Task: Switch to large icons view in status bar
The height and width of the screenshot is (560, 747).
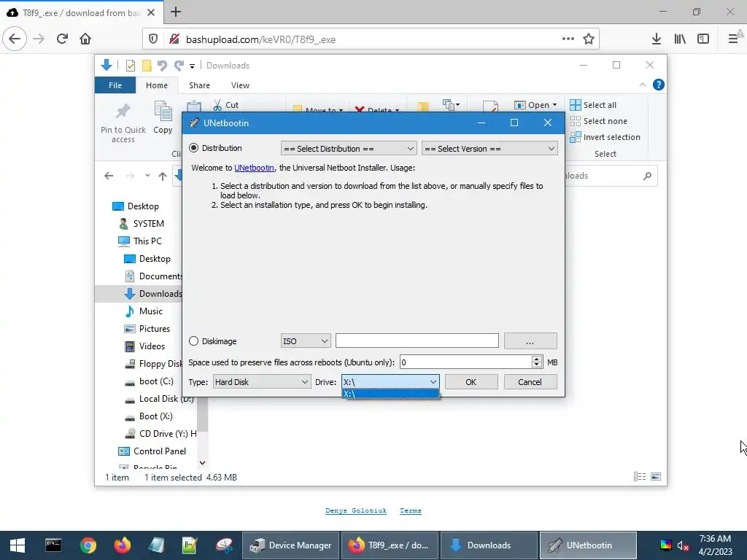Action: click(656, 477)
